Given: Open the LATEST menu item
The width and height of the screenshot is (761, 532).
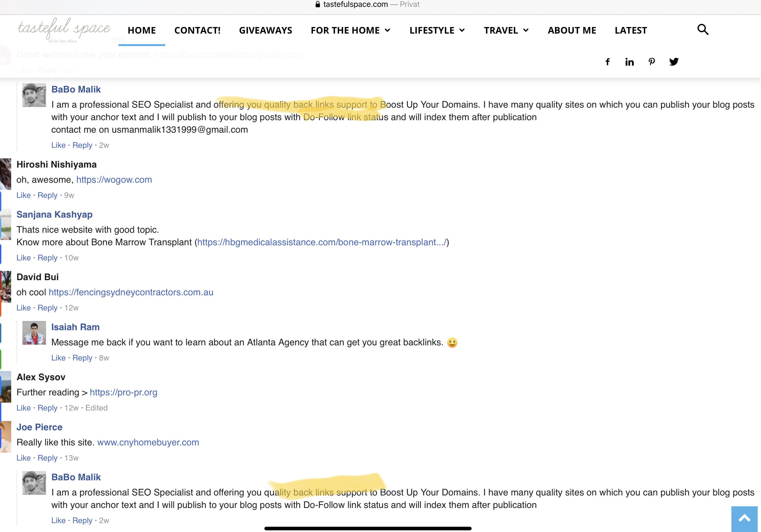Looking at the screenshot, I should 631,31.
